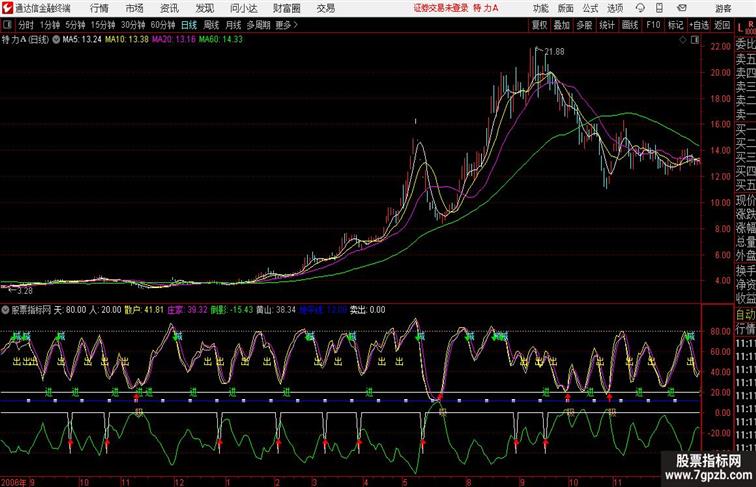
Task: Open the 版面 menu
Action: point(566,8)
